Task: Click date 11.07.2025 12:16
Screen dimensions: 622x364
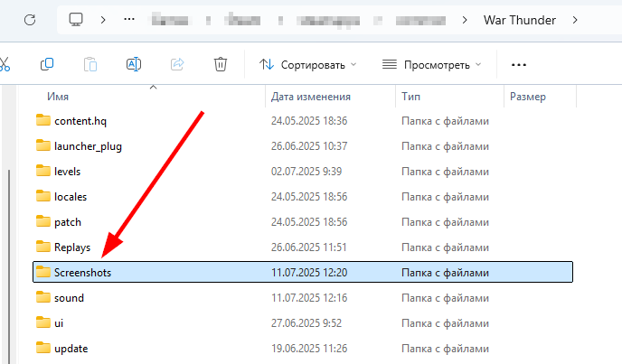Action: tap(309, 298)
